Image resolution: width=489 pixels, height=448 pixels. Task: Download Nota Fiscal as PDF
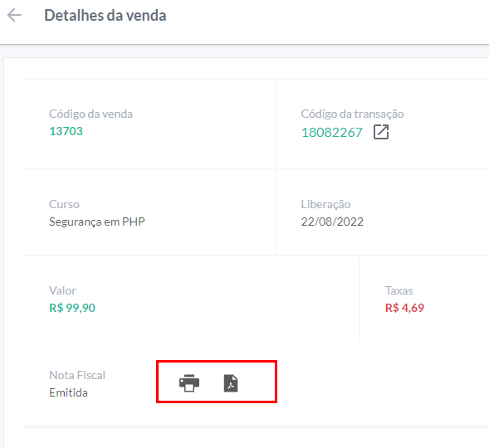coord(231,383)
